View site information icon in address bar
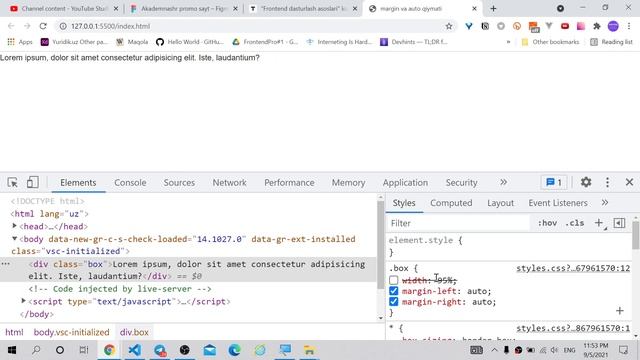 [x=63, y=26]
